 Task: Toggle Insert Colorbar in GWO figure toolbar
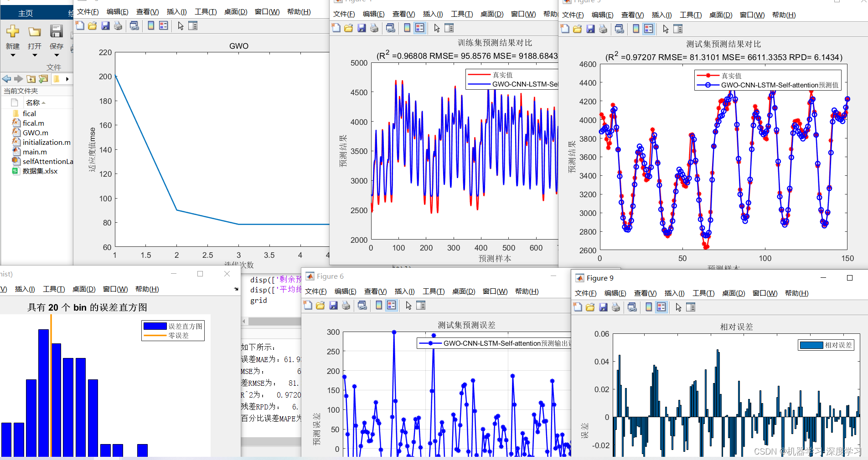click(151, 26)
